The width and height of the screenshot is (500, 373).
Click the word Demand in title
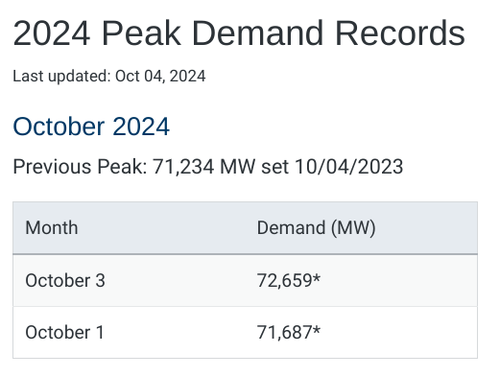coord(258,33)
